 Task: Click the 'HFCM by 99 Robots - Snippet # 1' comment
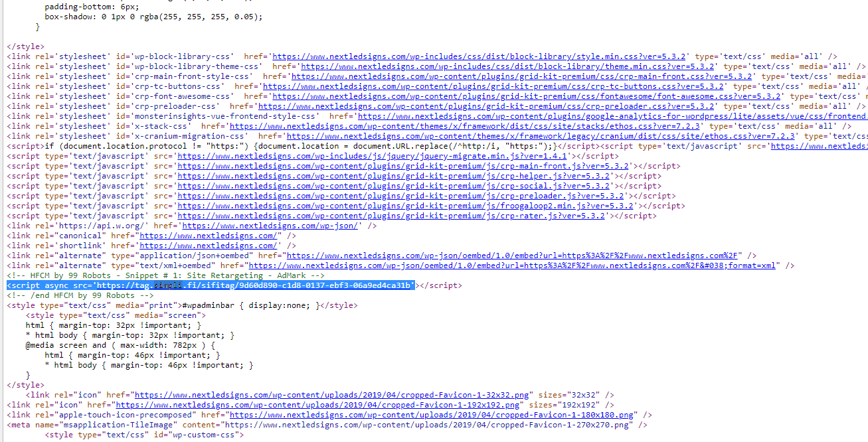[x=165, y=275]
